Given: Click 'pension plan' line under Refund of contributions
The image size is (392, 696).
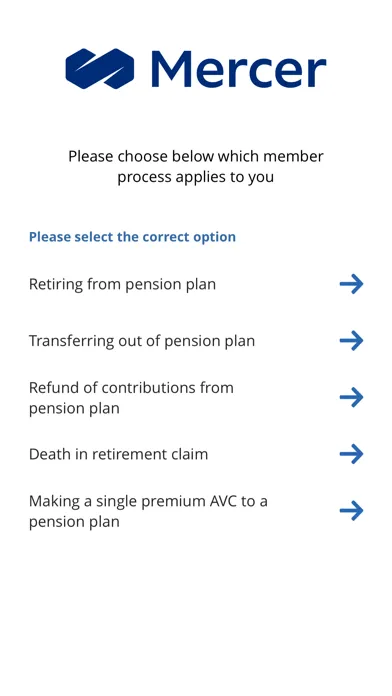Looking at the screenshot, I should pos(74,408).
